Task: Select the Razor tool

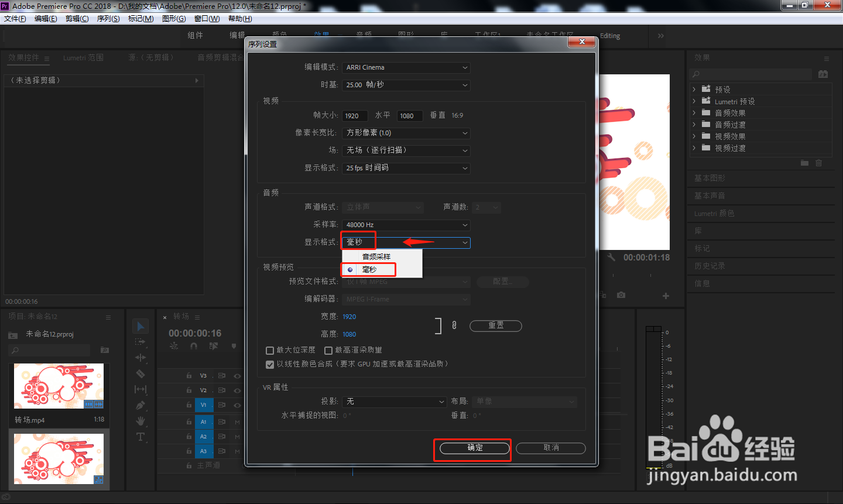Action: click(x=140, y=373)
